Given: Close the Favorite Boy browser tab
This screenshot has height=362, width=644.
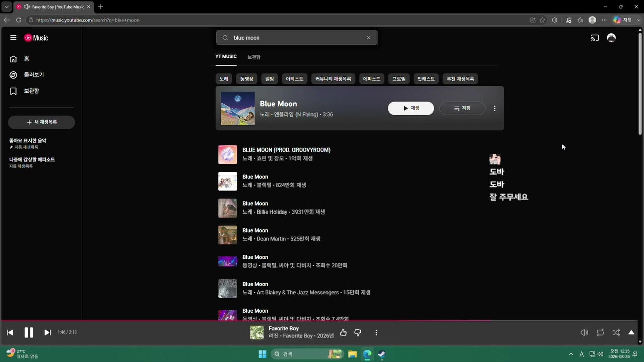Looking at the screenshot, I should tap(89, 7).
